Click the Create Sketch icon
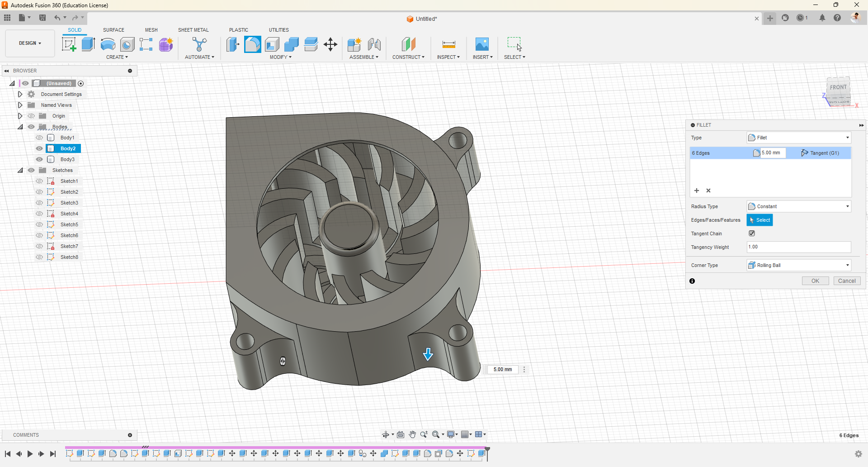 tap(69, 44)
